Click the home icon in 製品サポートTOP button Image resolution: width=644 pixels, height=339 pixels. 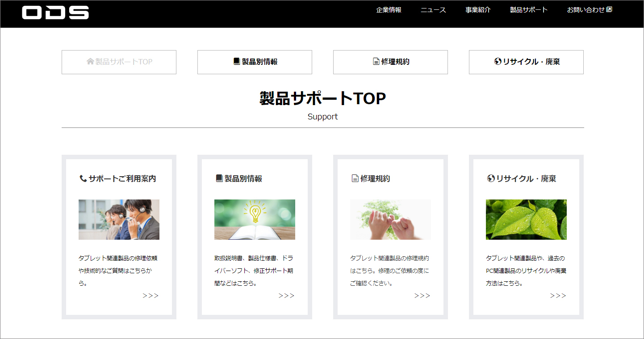pyautogui.click(x=90, y=62)
